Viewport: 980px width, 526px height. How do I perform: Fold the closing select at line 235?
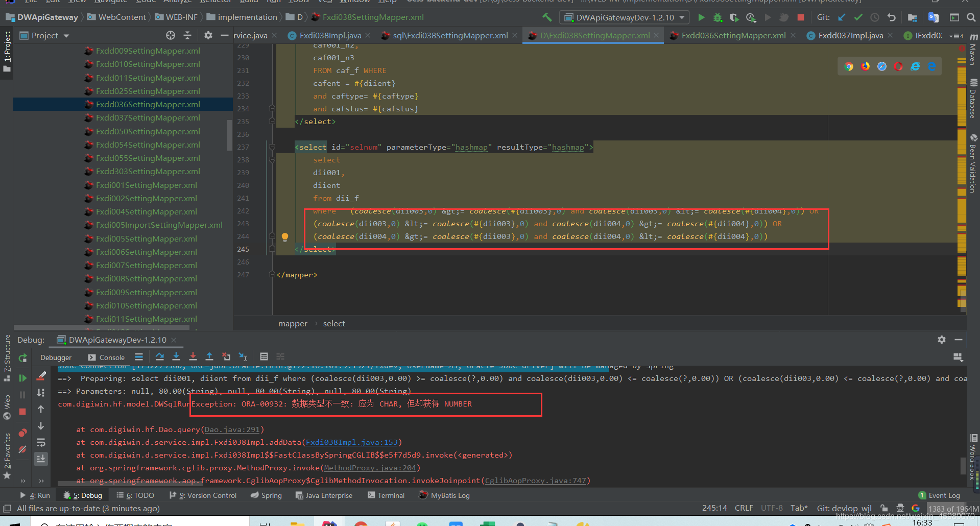coord(272,122)
